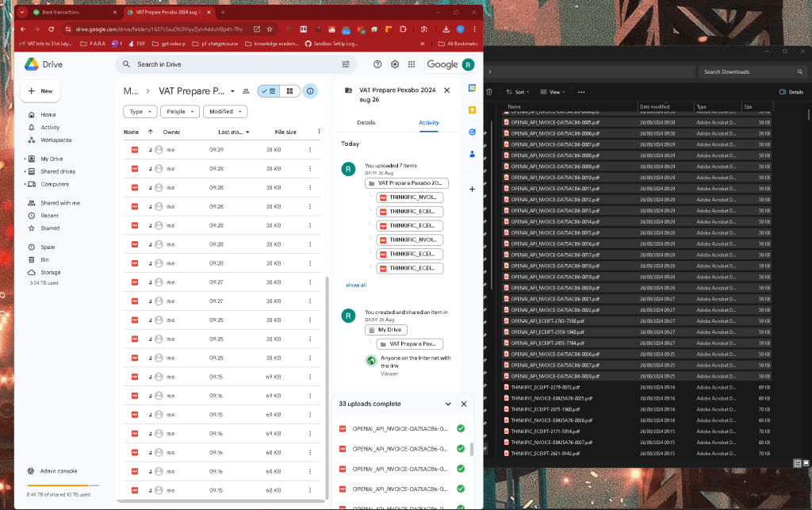
Task: Click delete trash icon in Explorer toolbar
Action: click(488, 92)
